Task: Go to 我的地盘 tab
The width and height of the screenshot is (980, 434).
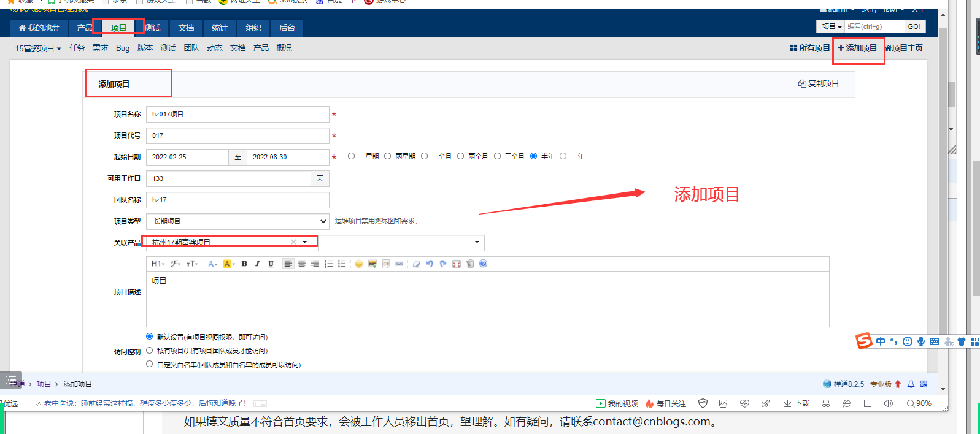Action: [39, 28]
